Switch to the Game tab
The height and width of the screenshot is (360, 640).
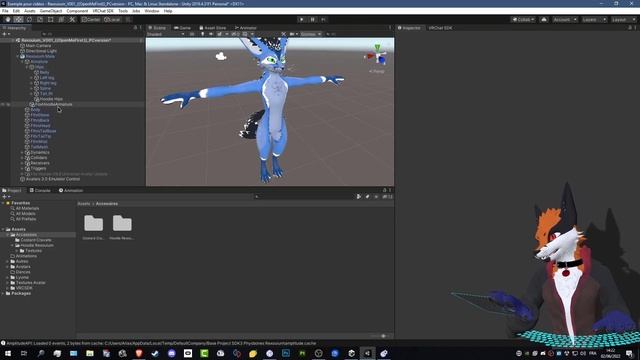tap(182, 28)
